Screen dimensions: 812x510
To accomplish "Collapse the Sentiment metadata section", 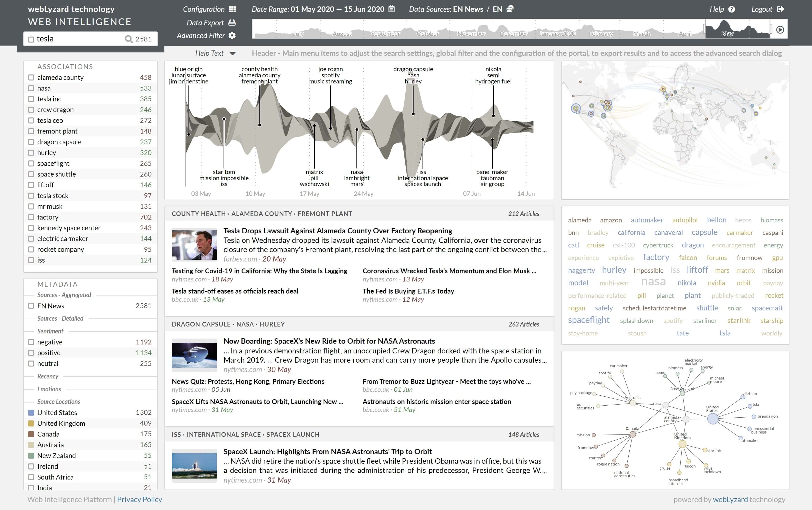I will tap(50, 331).
